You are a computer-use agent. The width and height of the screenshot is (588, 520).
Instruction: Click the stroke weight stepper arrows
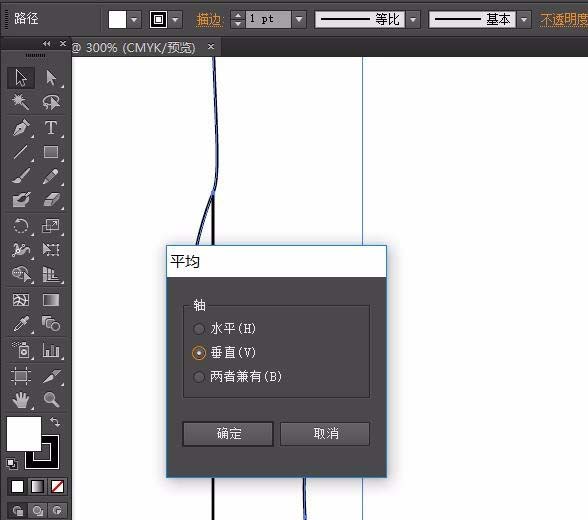click(238, 19)
